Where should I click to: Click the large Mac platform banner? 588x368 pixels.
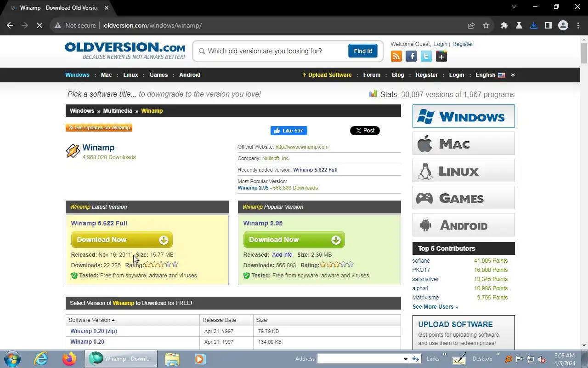point(464,144)
